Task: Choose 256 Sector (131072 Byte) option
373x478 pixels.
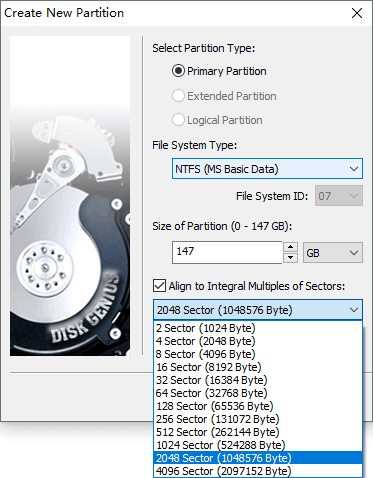Action: [x=258, y=419]
